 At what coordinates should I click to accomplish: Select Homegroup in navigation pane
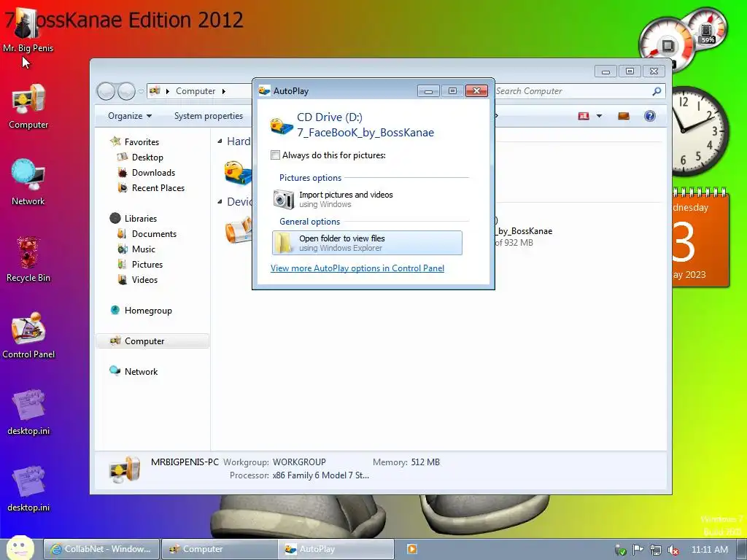pos(148,311)
